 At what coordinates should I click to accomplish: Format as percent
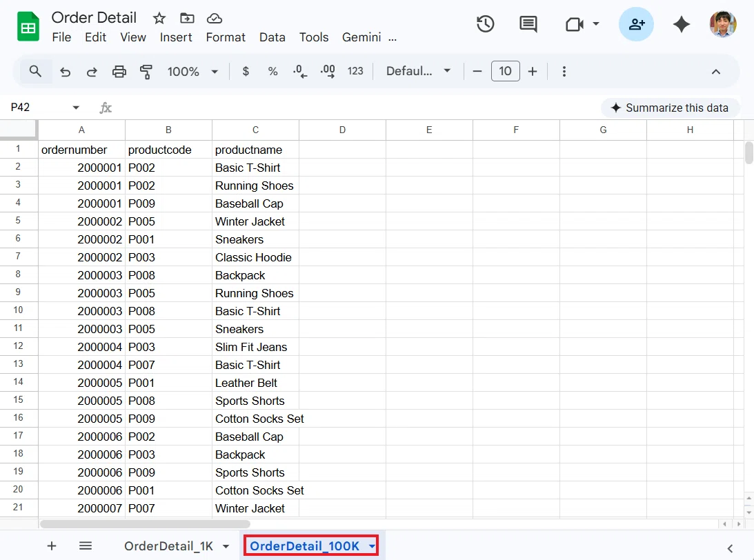[x=272, y=72]
